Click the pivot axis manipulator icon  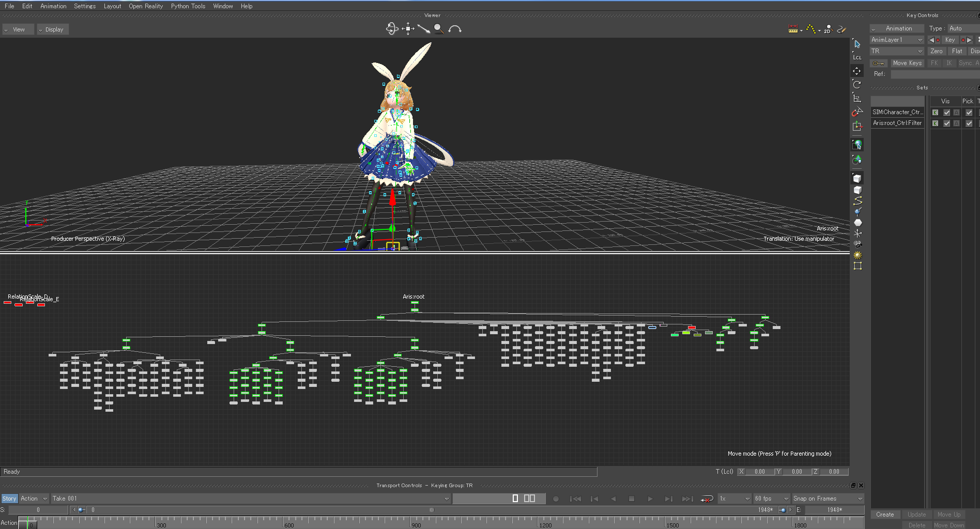(x=857, y=126)
